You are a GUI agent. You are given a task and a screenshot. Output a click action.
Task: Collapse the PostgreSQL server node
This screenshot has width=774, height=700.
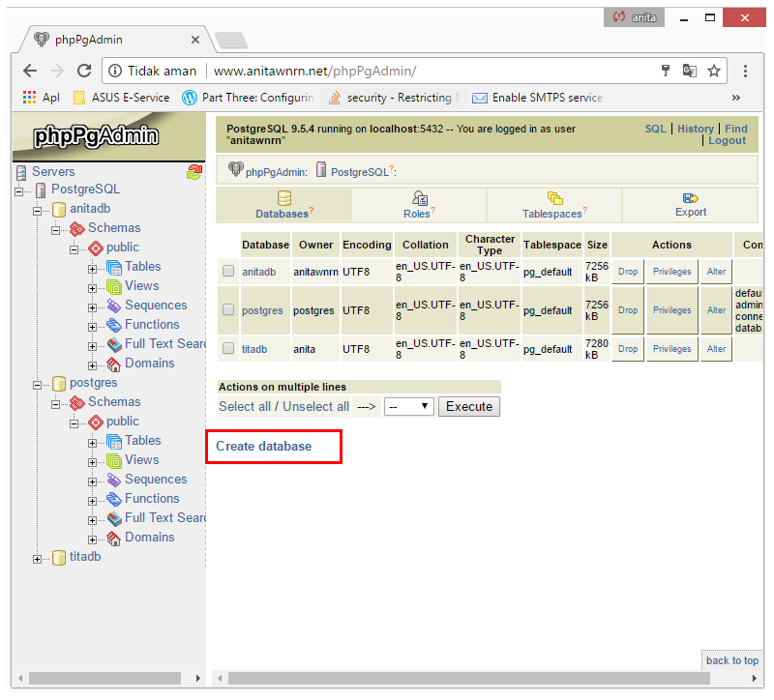18,191
